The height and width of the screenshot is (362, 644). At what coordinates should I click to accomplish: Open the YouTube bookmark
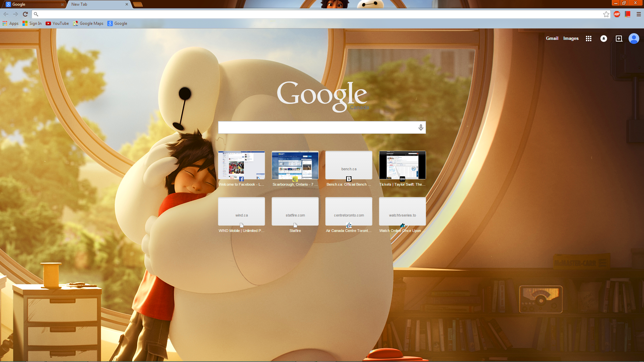click(57, 23)
